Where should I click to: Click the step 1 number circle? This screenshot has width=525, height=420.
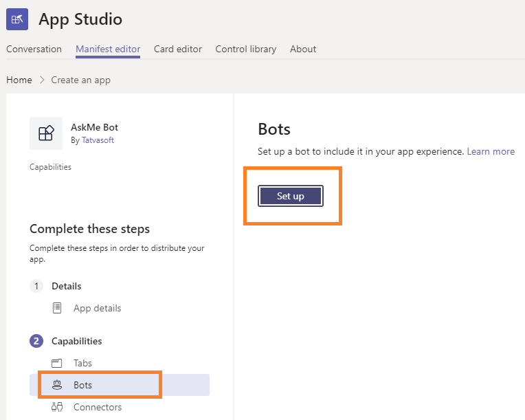click(x=36, y=286)
